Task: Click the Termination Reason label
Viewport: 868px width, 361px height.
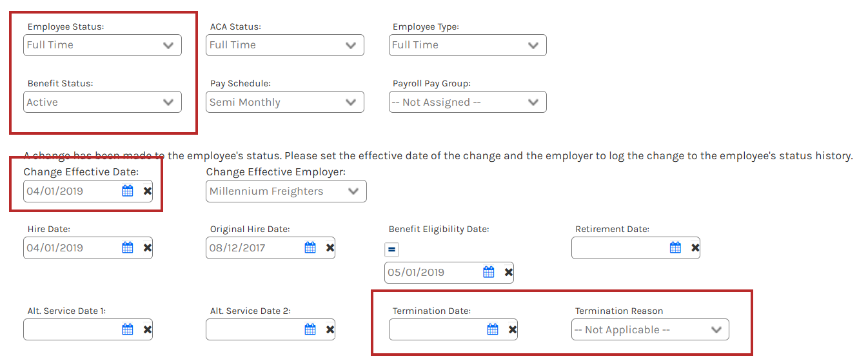Action: coord(619,311)
